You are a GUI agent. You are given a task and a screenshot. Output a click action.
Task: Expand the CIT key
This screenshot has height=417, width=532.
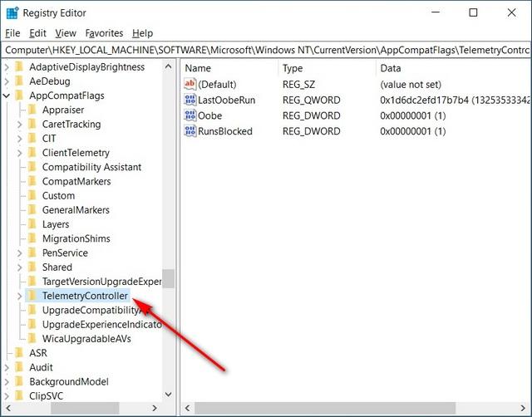click(19, 139)
